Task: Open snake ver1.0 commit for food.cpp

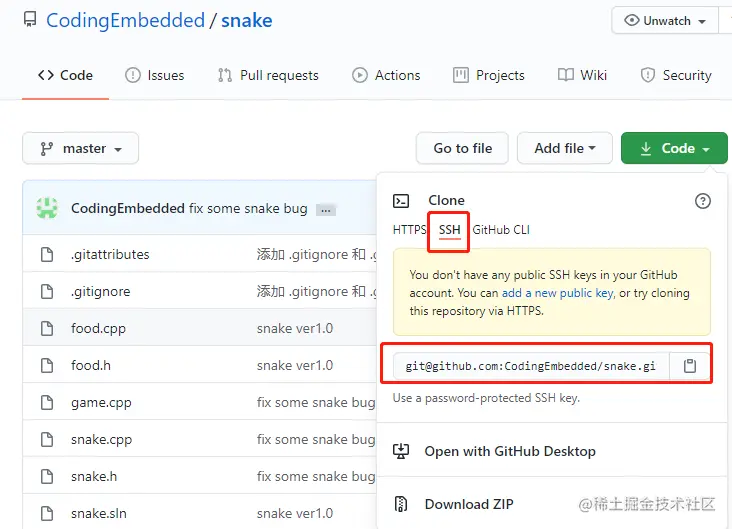Action: coord(295,329)
